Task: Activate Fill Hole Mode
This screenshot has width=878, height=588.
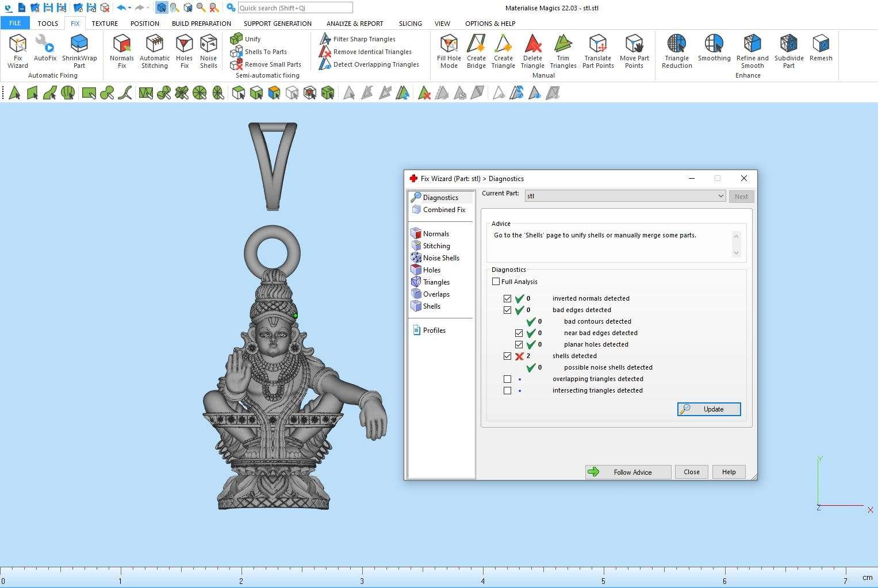Action: (448, 51)
